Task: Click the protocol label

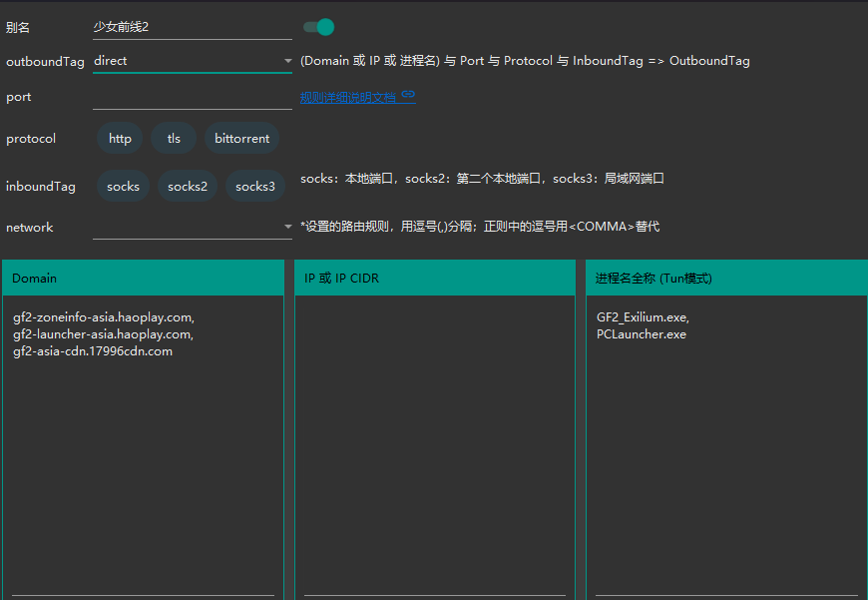Action: (31, 139)
